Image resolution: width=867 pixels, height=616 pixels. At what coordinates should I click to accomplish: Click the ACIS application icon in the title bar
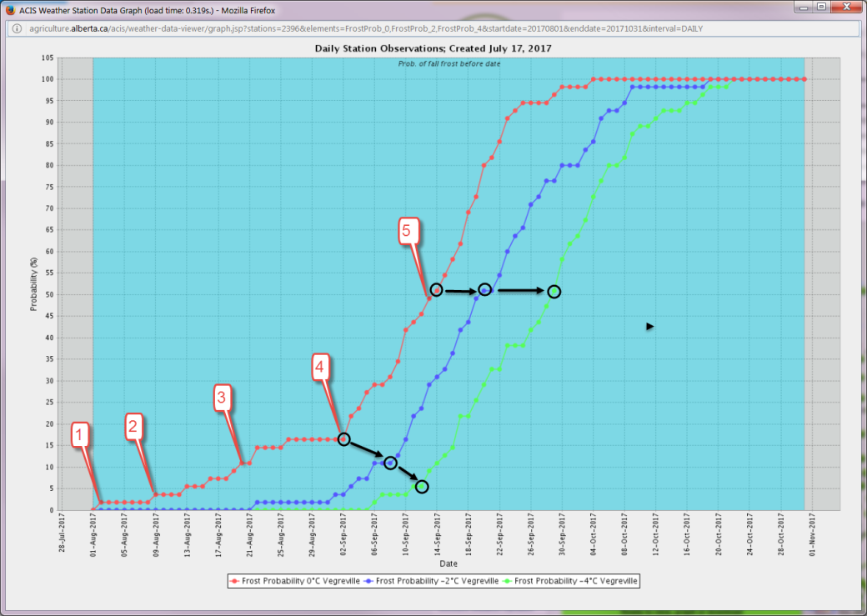[x=9, y=9]
